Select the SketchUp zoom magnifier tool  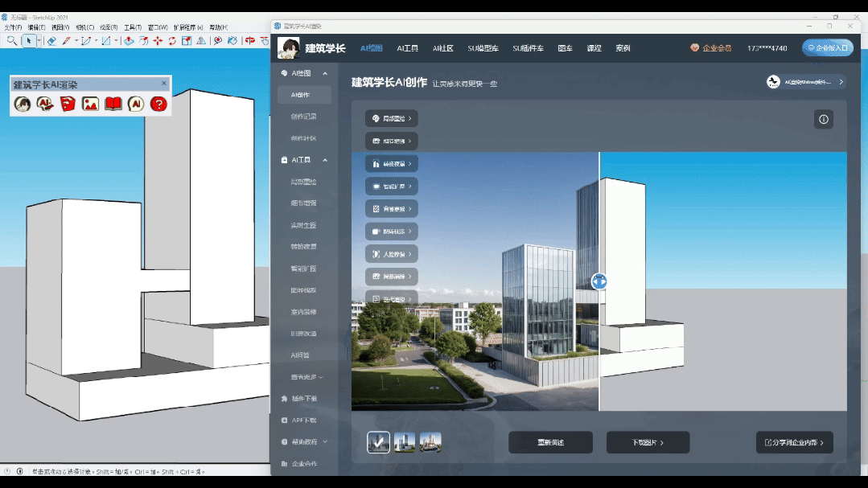point(11,40)
